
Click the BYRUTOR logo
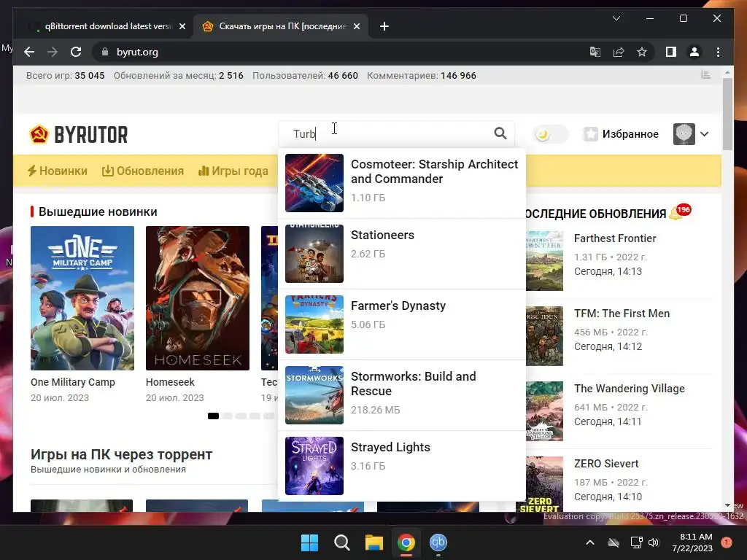(x=79, y=135)
